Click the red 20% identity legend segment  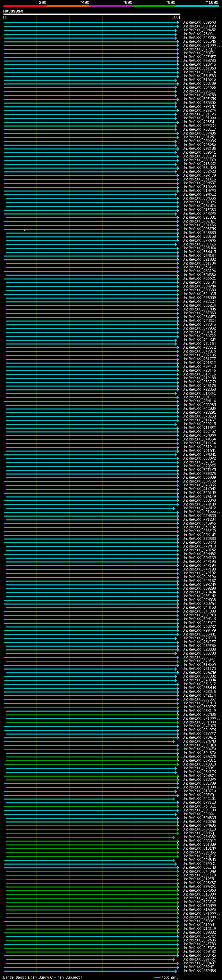coord(25,6)
